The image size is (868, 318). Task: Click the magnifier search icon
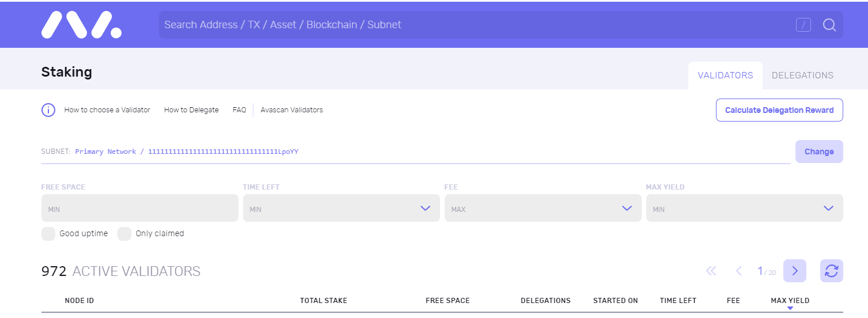click(829, 25)
